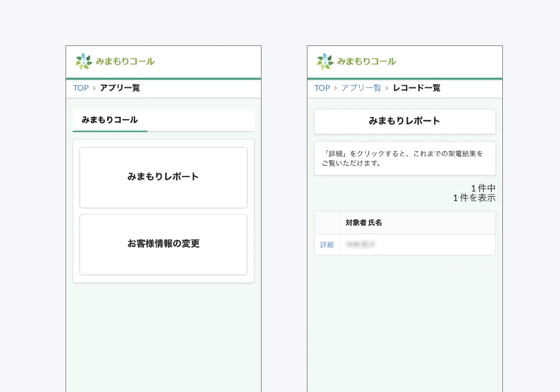Click the レコード一覧 breadcrumb text
Viewport: 560px width, 392px height.
417,88
